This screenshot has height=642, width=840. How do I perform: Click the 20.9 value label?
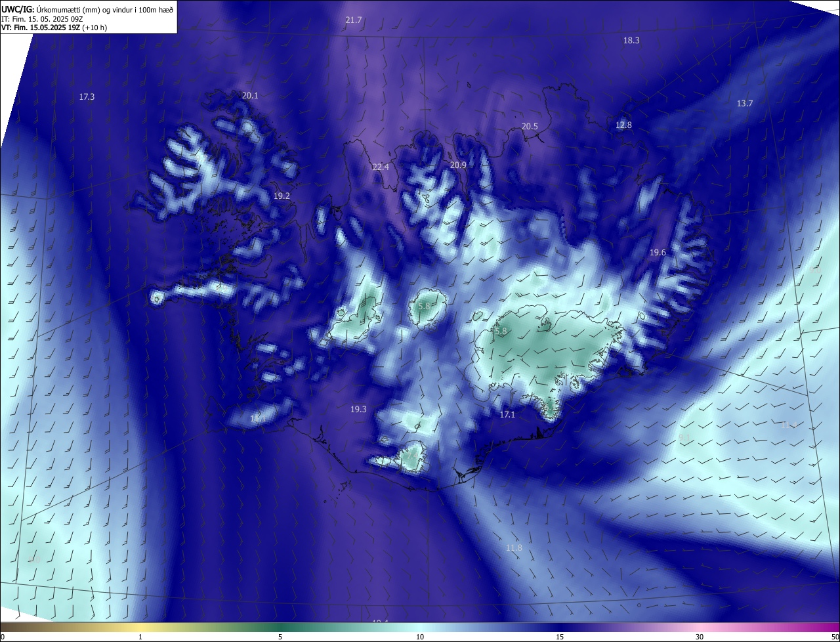(x=458, y=165)
